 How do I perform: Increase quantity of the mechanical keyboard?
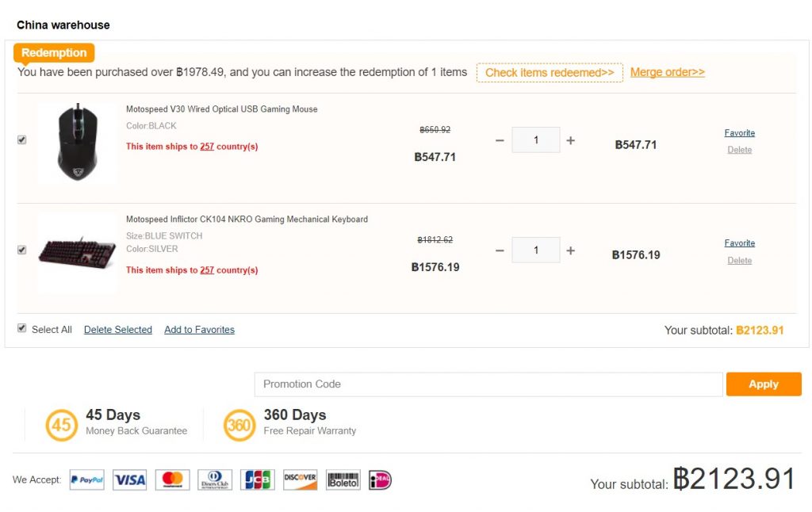pyautogui.click(x=570, y=250)
